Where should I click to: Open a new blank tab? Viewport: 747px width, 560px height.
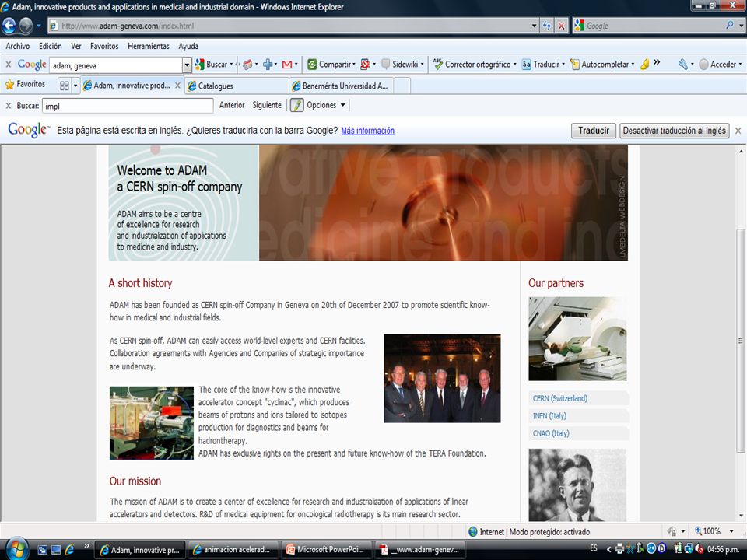pos(402,86)
